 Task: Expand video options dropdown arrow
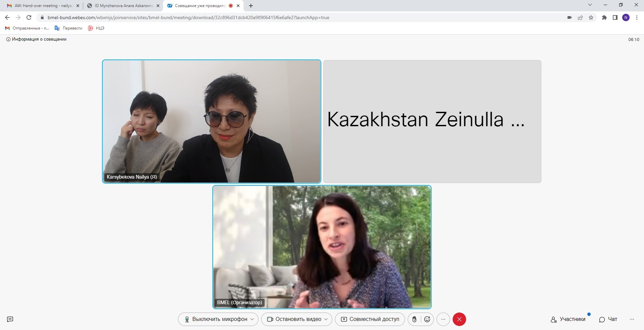(326, 319)
